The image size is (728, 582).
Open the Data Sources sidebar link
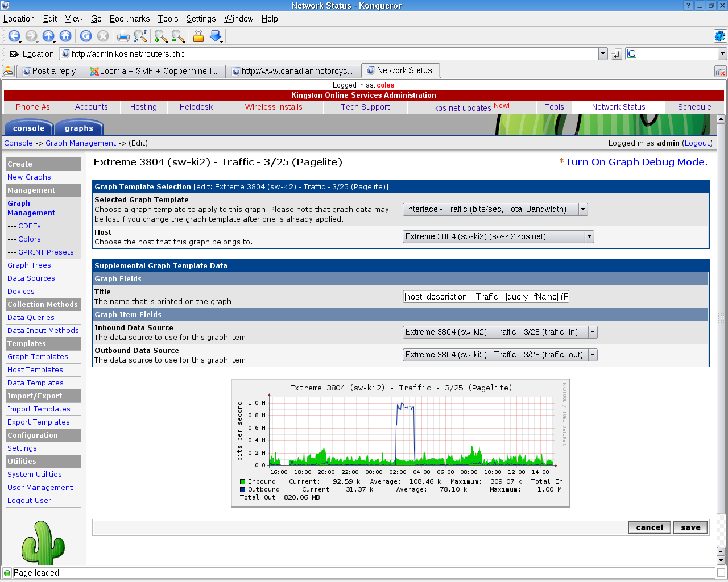click(31, 278)
